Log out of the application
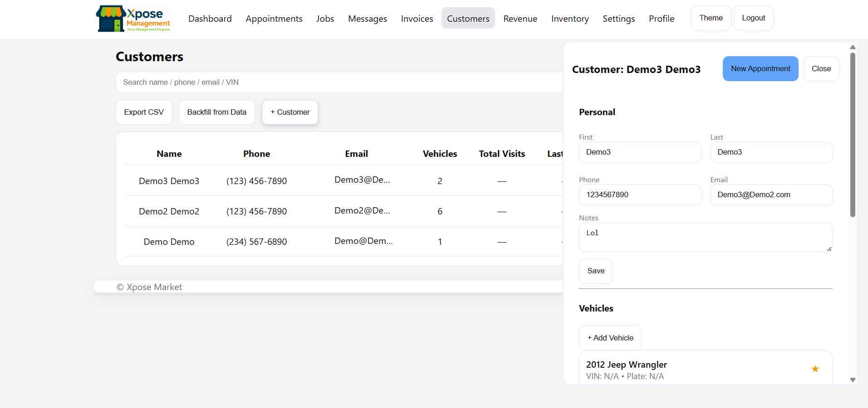 coord(753,18)
